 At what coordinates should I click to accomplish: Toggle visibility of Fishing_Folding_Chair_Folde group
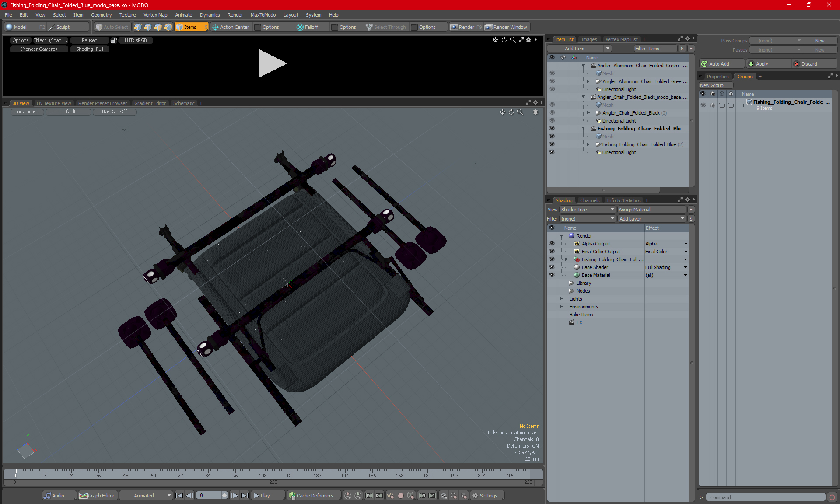(703, 105)
